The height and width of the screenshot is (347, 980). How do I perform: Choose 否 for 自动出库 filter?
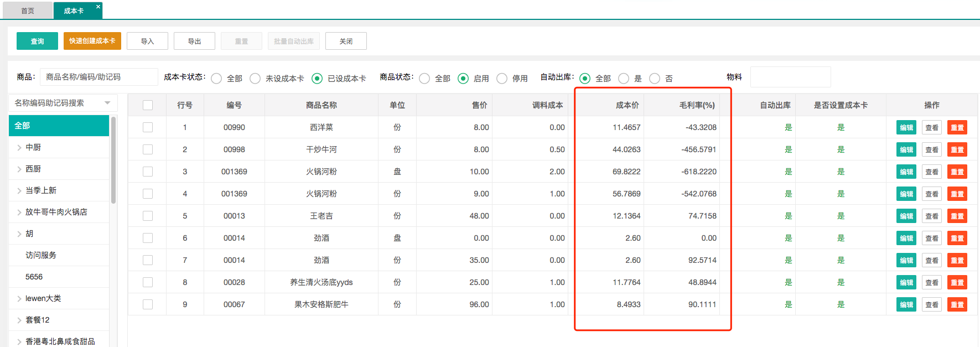click(x=655, y=79)
